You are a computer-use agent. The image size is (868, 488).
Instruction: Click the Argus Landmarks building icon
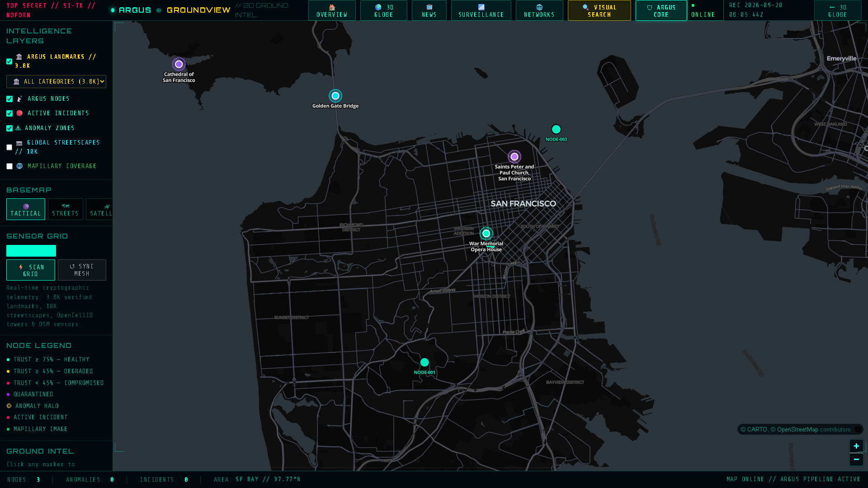pyautogui.click(x=19, y=57)
